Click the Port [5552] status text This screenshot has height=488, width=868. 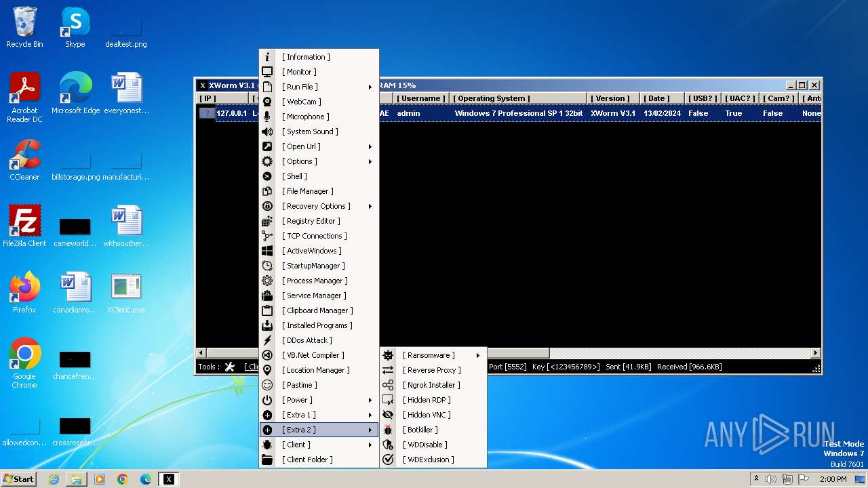click(x=509, y=367)
